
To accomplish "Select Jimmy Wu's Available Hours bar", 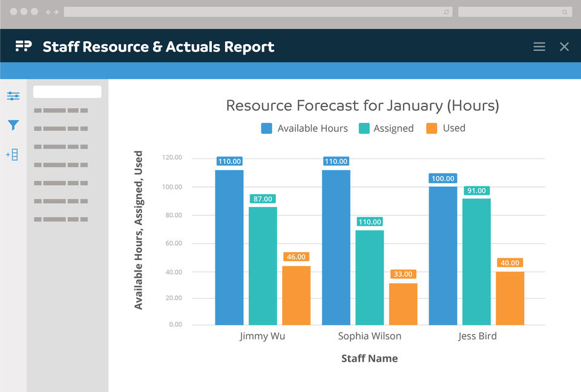I will (x=229, y=247).
